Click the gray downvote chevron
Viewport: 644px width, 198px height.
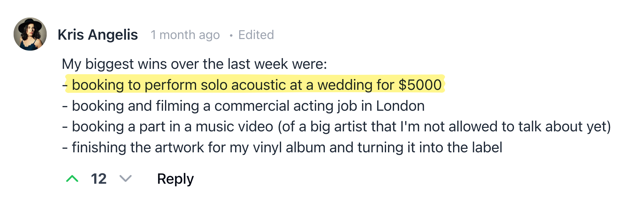(125, 179)
